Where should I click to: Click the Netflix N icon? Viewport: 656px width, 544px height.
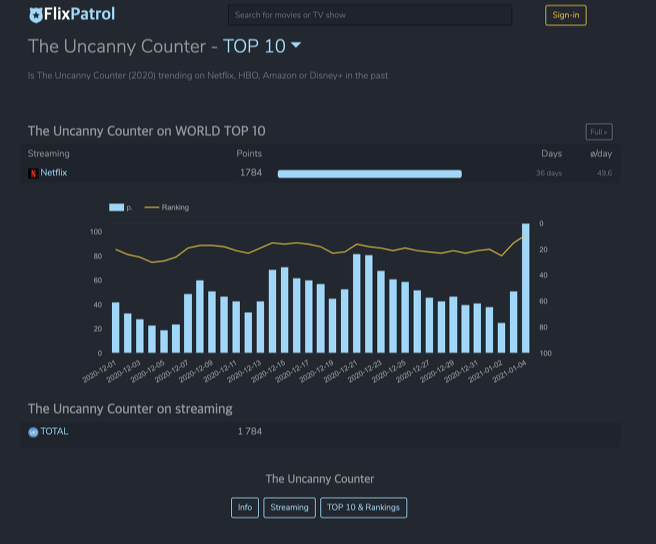click(x=33, y=173)
